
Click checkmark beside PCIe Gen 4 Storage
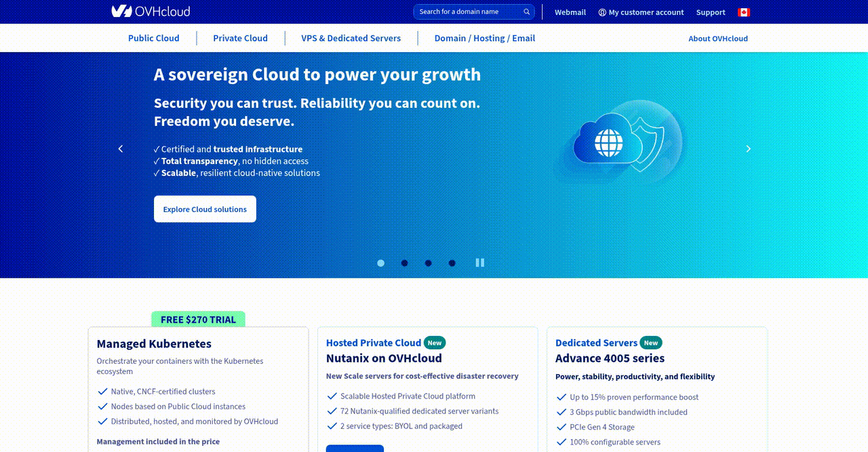[561, 427]
